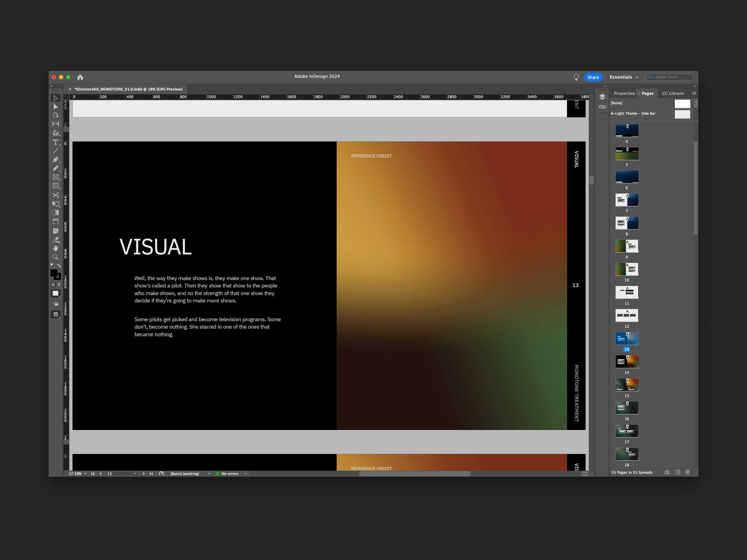Select the Line tool
This screenshot has width=747, height=560.
(x=56, y=151)
